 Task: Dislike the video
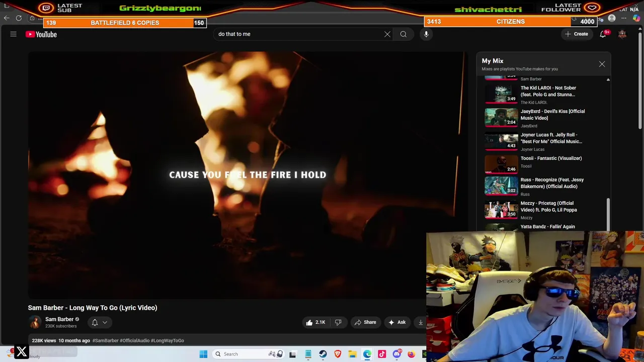click(x=338, y=322)
